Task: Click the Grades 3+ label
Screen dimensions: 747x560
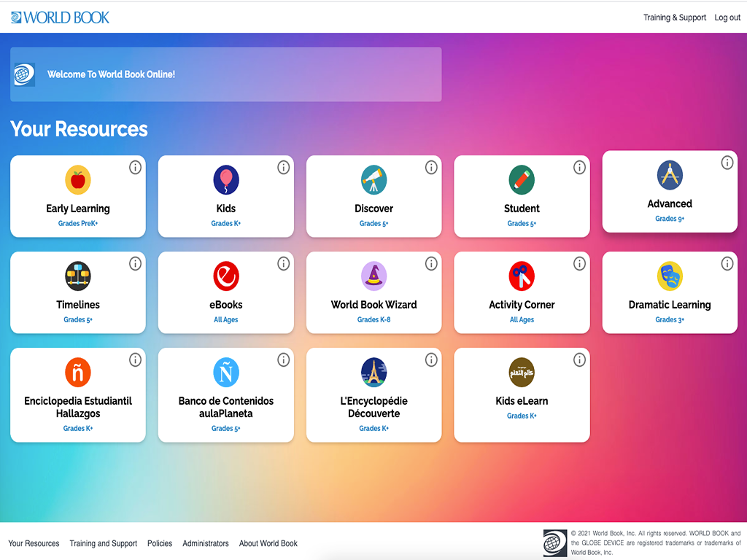Action: pyautogui.click(x=670, y=319)
